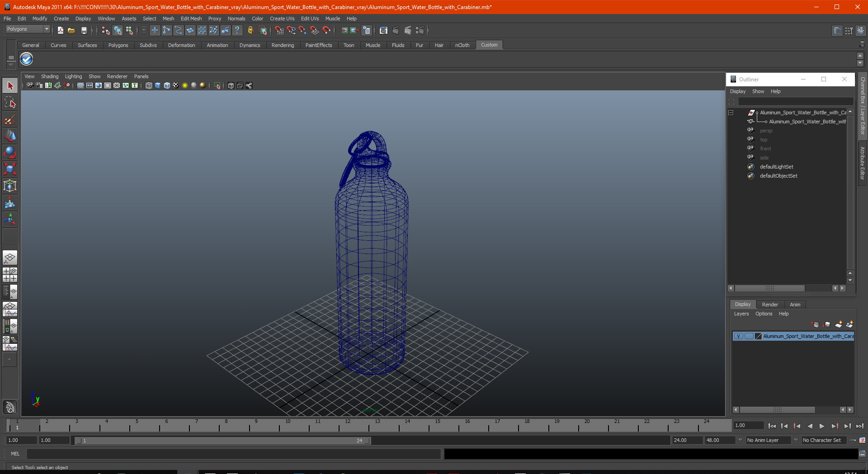The height and width of the screenshot is (474, 868).
Task: Click the MEL command line input field
Action: click(233, 454)
